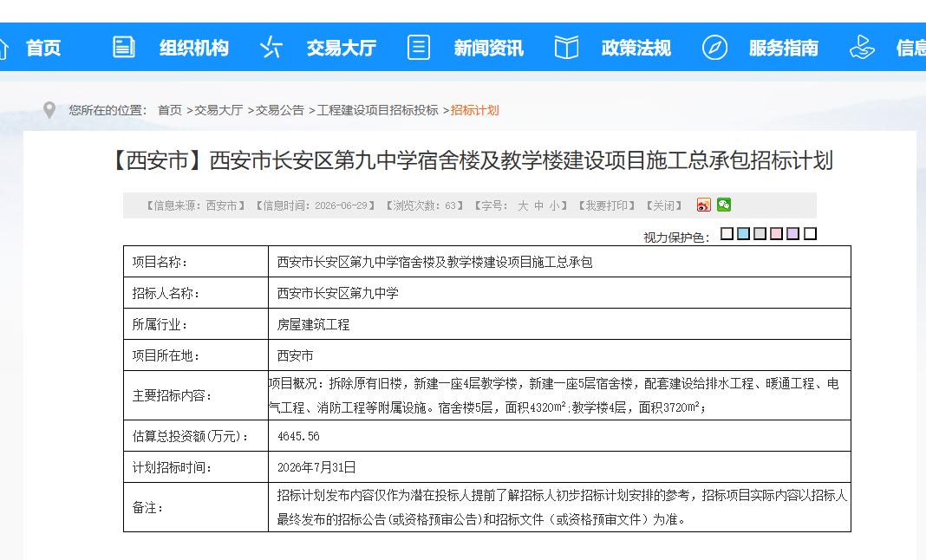Open 新闻资讯 menu item
Viewport: 926px width, 560px height.
click(488, 48)
